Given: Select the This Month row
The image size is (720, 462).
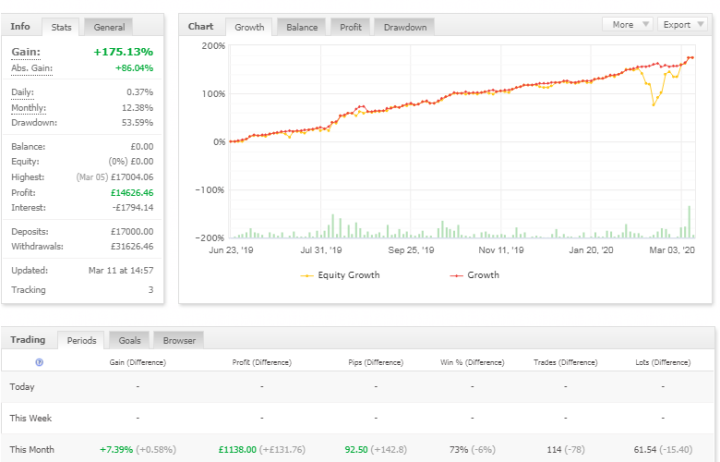Looking at the screenshot, I should (x=32, y=450).
